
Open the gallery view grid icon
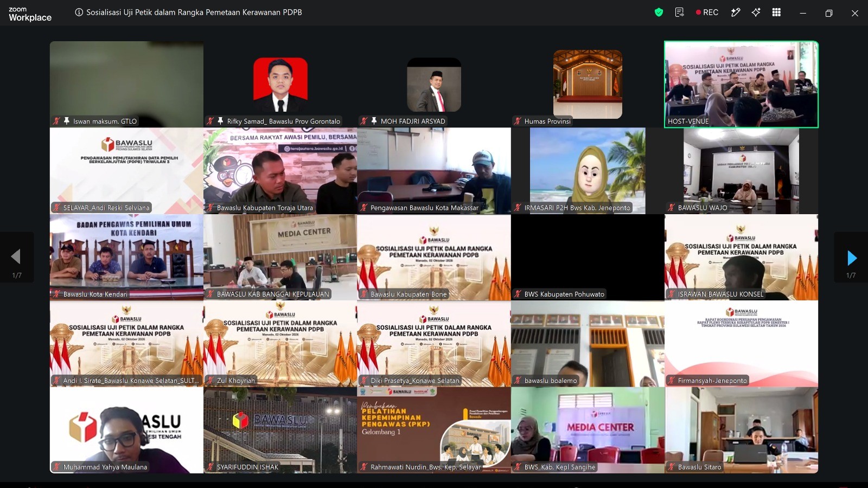point(776,12)
